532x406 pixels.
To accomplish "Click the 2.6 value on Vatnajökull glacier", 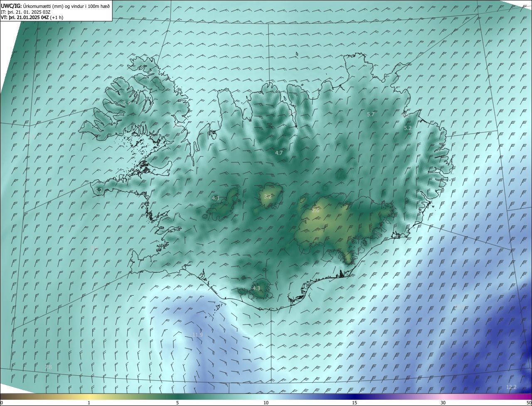I will [315, 210].
